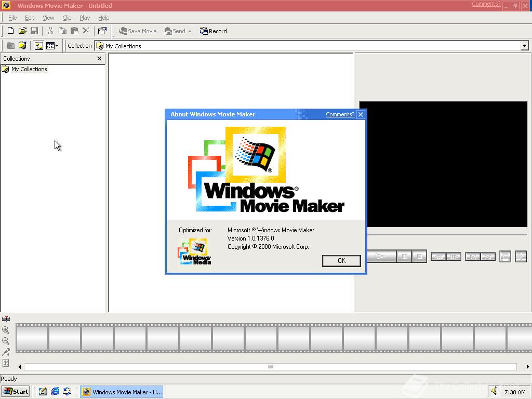The height and width of the screenshot is (399, 532).
Task: Toggle the Timeline/Storyboard view icon
Action: click(6, 319)
